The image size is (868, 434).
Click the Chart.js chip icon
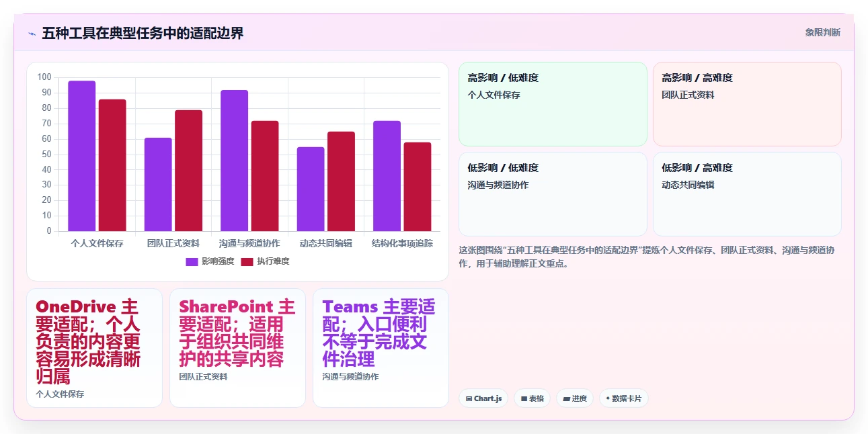click(469, 398)
